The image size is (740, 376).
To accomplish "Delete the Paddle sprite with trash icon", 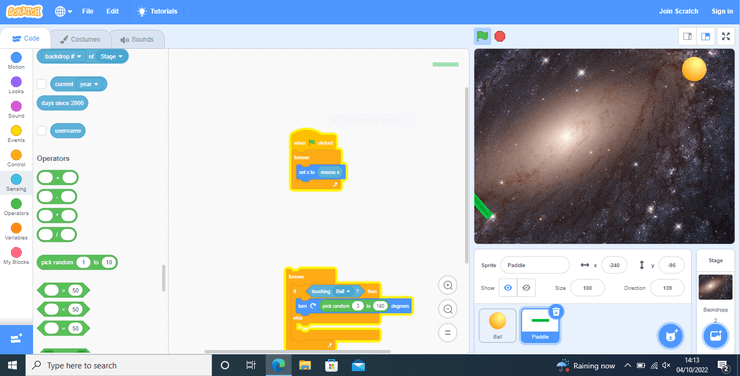I will (556, 311).
